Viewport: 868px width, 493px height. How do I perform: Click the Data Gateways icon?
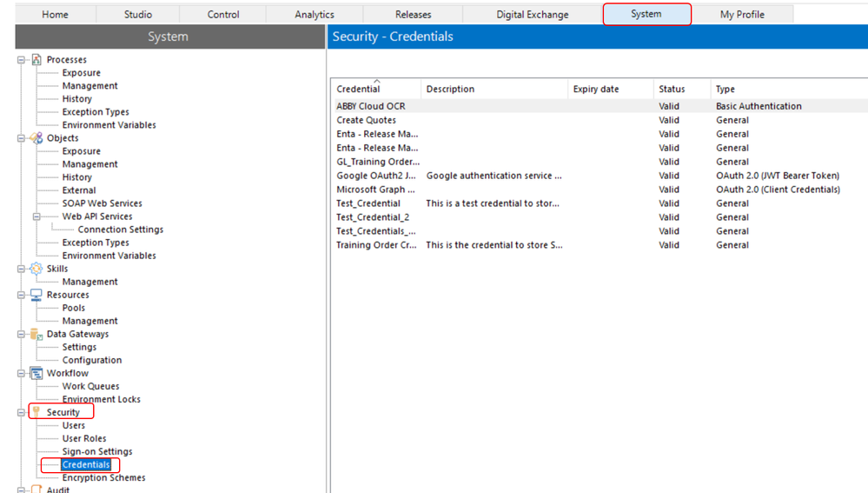[36, 334]
